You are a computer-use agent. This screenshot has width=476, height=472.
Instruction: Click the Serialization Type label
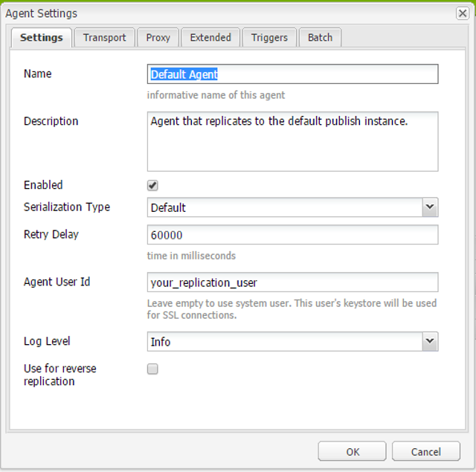point(67,207)
